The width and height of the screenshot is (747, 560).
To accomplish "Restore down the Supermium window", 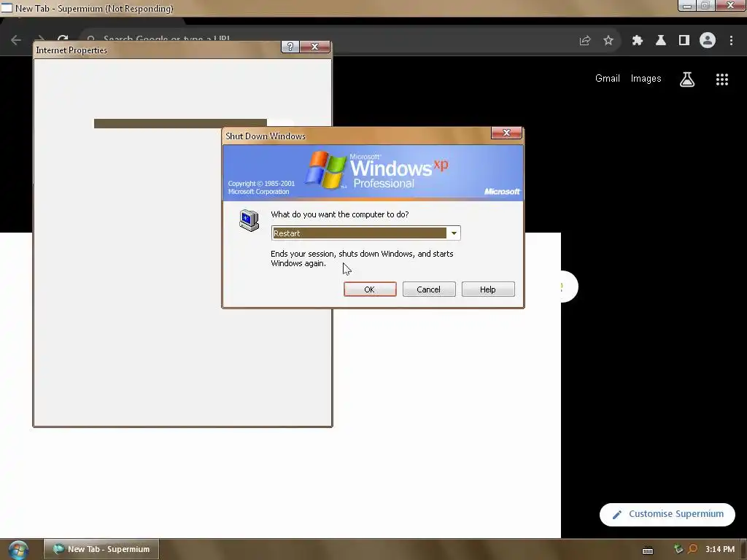I will coord(705,6).
